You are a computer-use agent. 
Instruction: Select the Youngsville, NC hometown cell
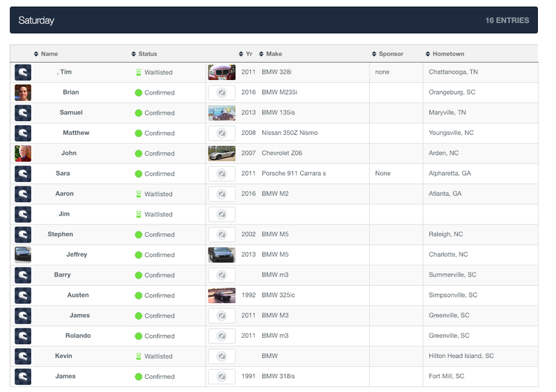451,133
